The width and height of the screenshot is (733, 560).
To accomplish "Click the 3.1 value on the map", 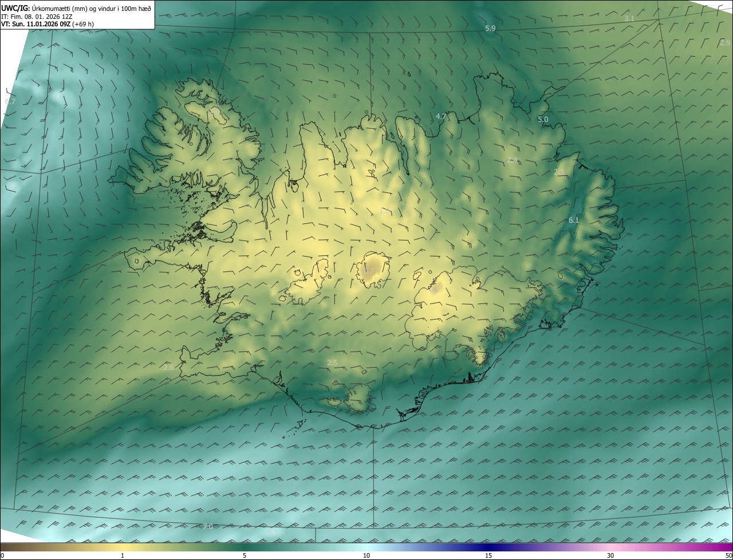I will 629,19.
